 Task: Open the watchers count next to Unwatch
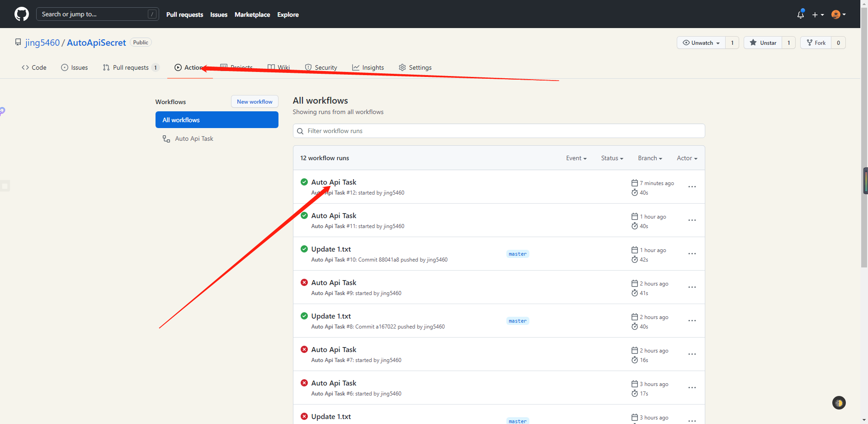pos(732,43)
